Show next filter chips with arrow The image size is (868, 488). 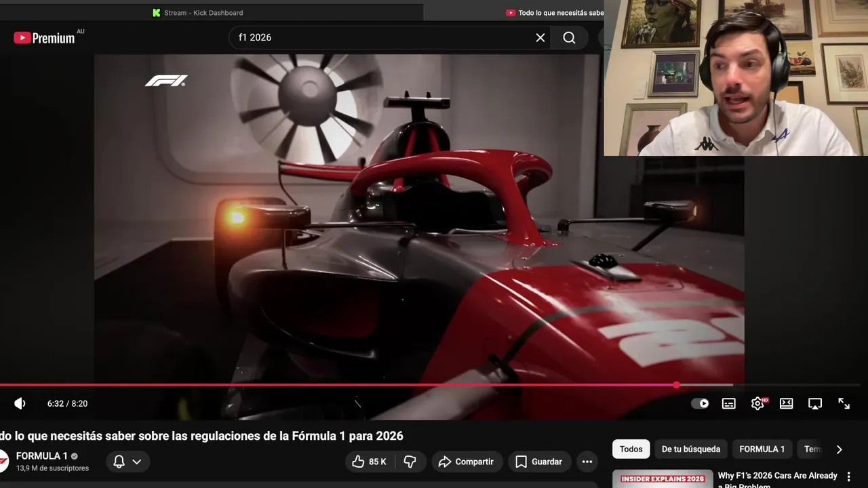click(x=839, y=449)
